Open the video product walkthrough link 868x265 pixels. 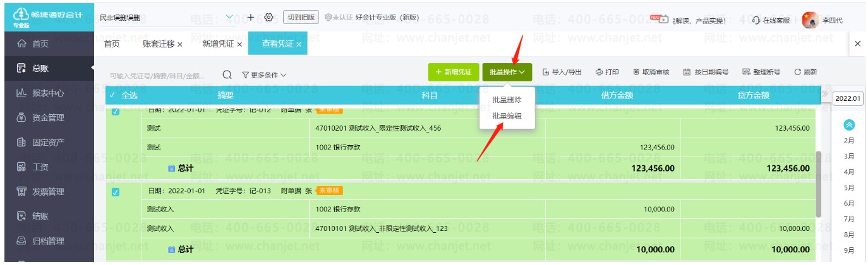689,20
